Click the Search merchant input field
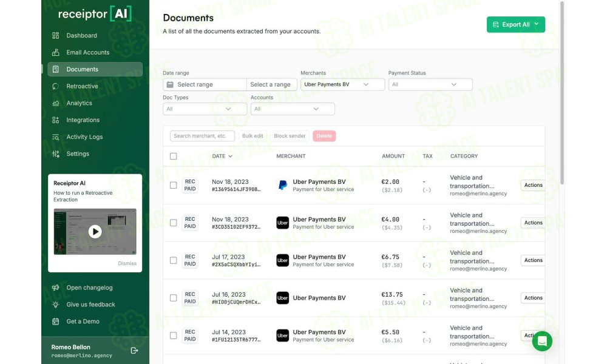The image size is (607, 364). [x=202, y=136]
